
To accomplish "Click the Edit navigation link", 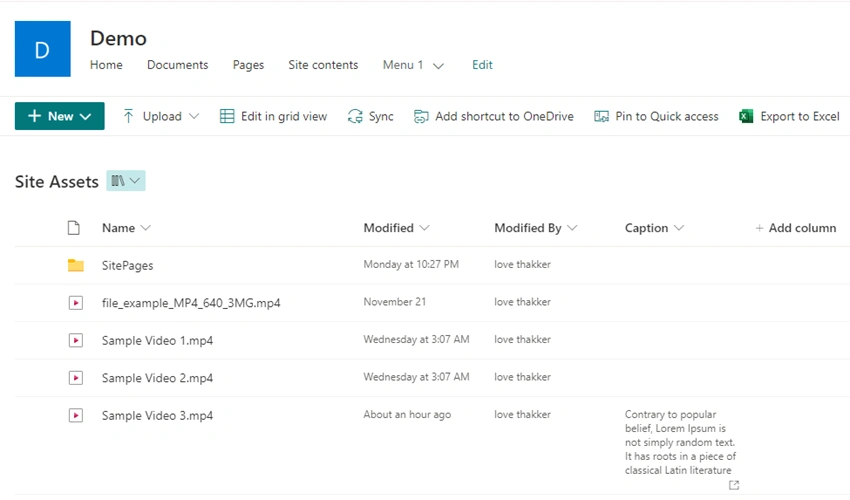I will click(x=482, y=65).
